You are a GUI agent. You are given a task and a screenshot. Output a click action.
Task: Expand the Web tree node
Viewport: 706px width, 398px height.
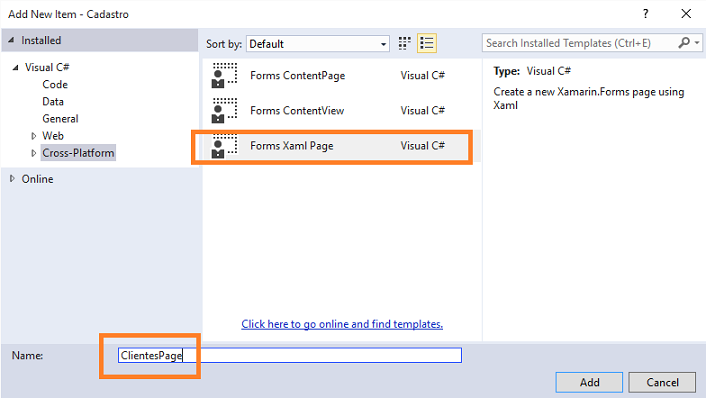34,136
